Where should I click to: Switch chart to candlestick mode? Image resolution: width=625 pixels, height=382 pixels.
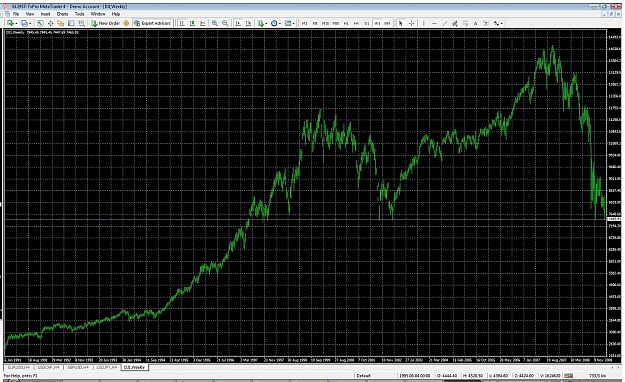point(192,23)
